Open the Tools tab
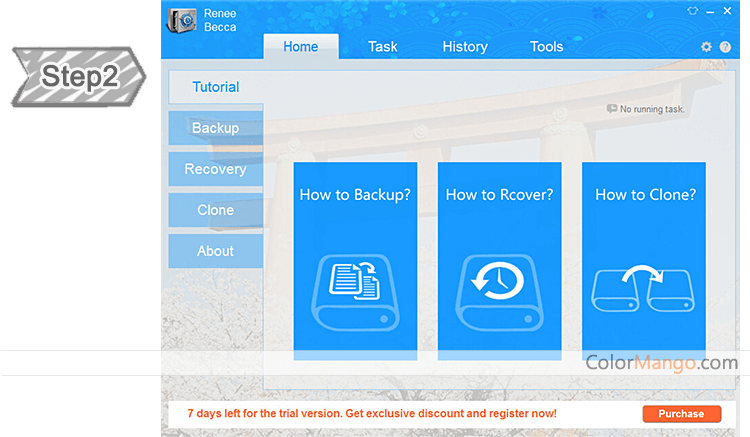This screenshot has height=437, width=750. (x=546, y=47)
